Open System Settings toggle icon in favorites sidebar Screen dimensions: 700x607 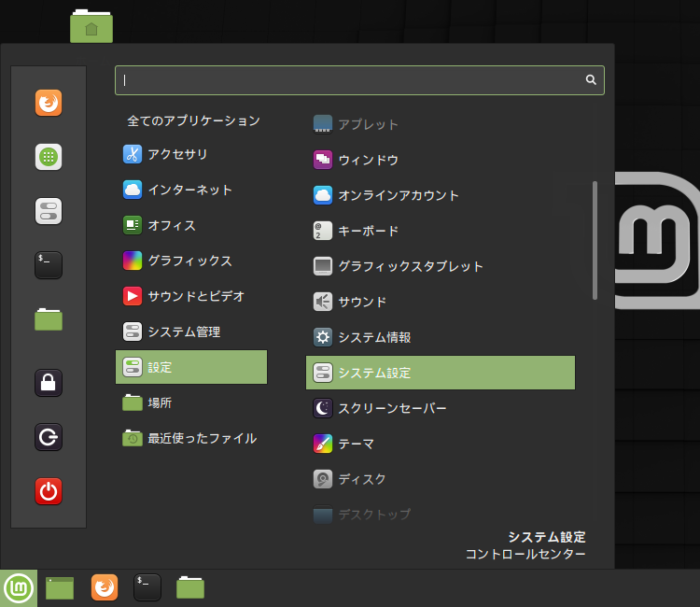click(49, 211)
